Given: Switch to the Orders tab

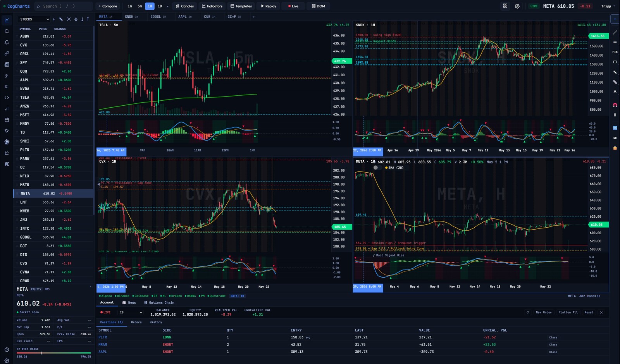Looking at the screenshot, I should (x=136, y=322).
